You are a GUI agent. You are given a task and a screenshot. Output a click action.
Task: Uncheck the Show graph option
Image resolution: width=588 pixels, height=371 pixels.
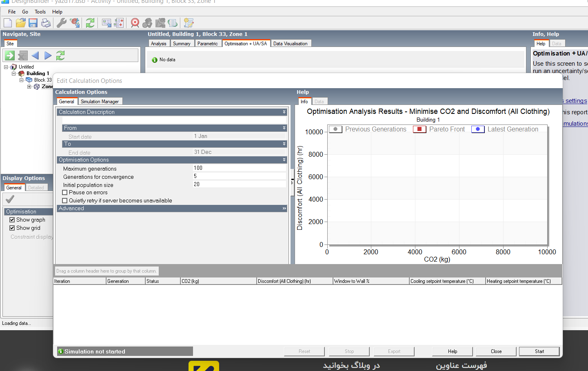(12, 220)
